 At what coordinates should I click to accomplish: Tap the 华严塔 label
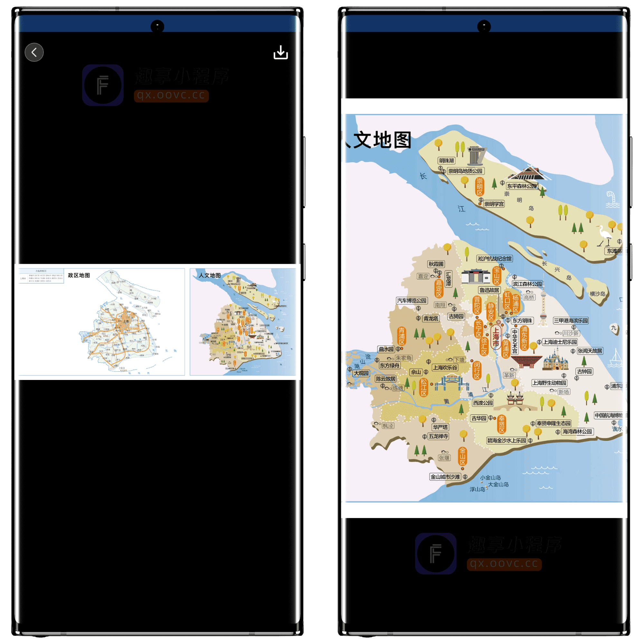pos(440,427)
